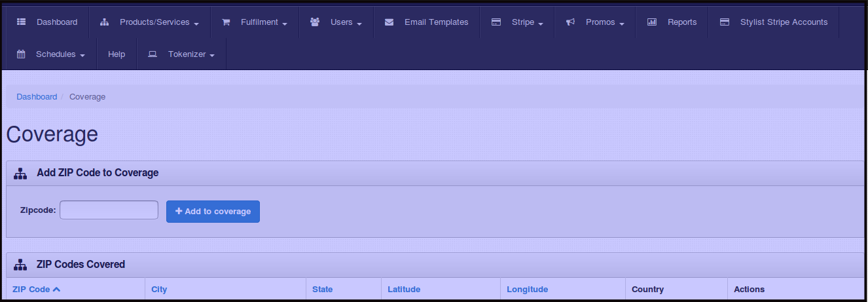The image size is (868, 302).
Task: Click the Coverage page heading
Action: point(52,134)
